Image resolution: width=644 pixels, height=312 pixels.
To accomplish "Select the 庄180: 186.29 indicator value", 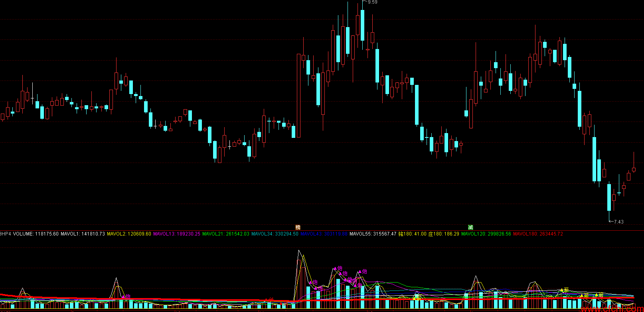I will click(x=444, y=234).
